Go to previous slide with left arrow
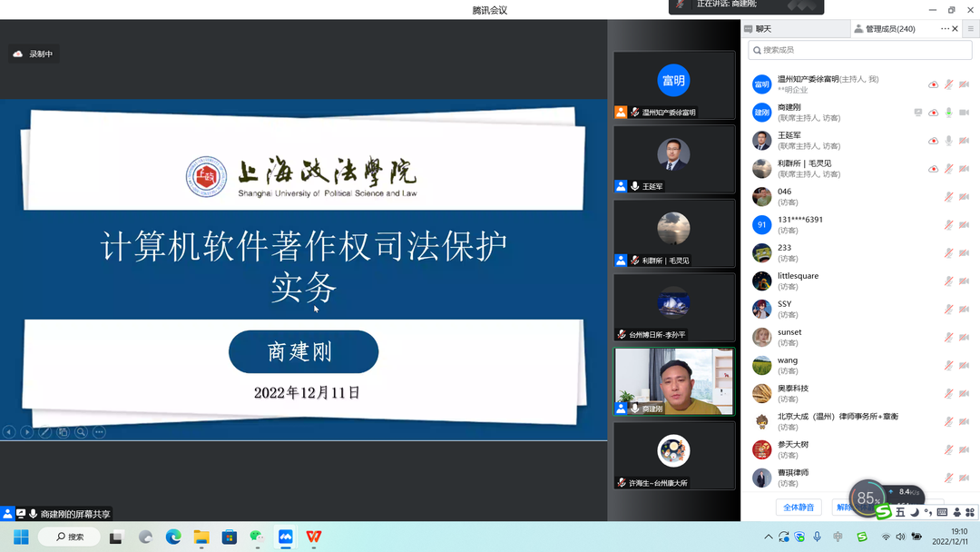The image size is (980, 552). 9,432
